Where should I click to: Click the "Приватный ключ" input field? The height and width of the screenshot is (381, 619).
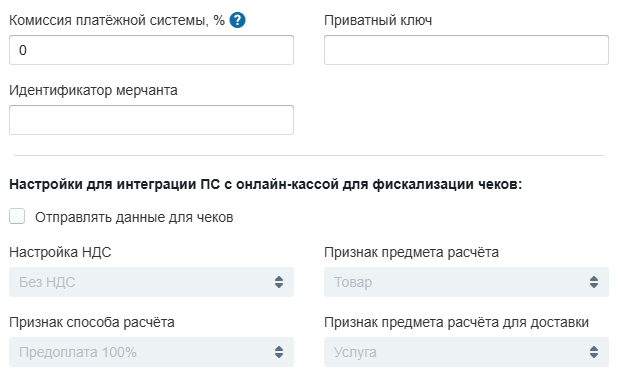pyautogui.click(x=466, y=50)
